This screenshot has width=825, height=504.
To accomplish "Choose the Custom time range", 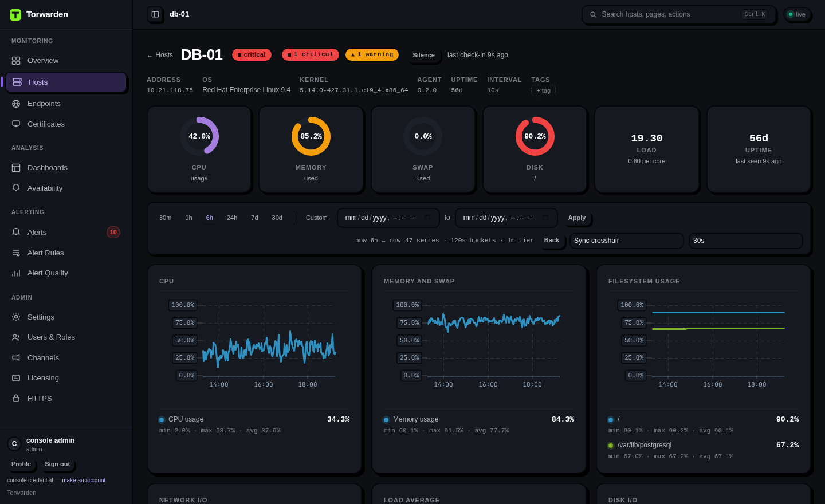I will [x=317, y=218].
